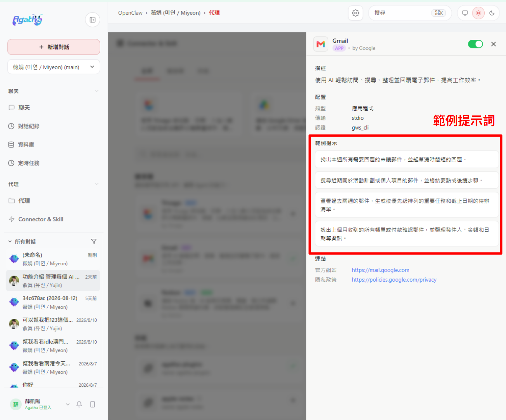Click the 代理 breadcrumb
This screenshot has width=506, height=420.
click(214, 13)
